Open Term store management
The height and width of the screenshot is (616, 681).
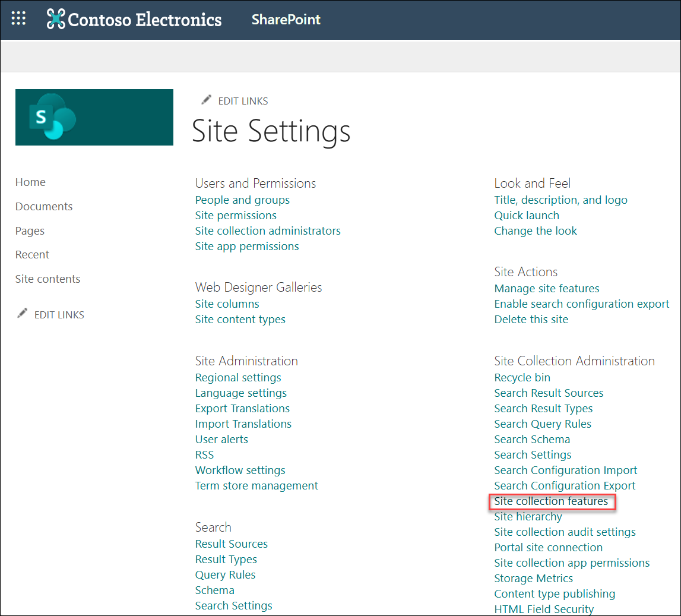(256, 485)
